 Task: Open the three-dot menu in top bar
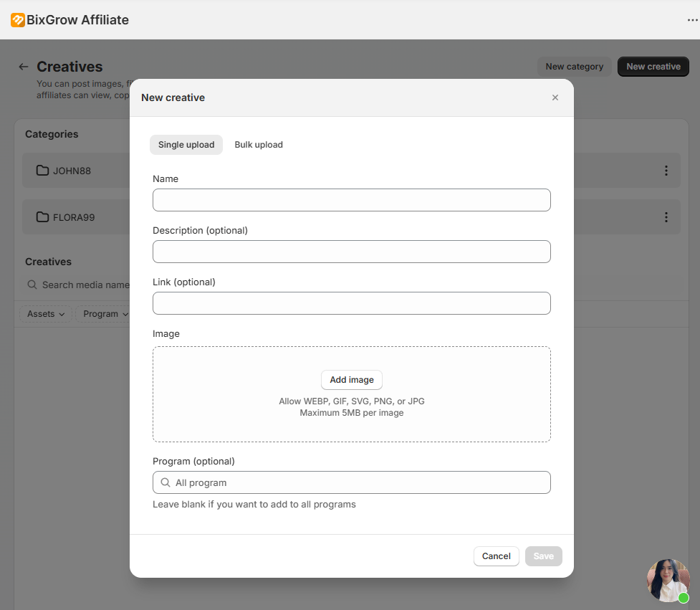coord(692,20)
